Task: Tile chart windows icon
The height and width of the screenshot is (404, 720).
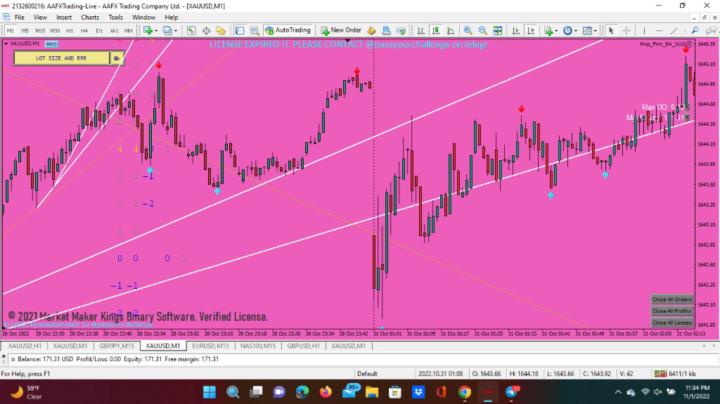Action: 497,31
